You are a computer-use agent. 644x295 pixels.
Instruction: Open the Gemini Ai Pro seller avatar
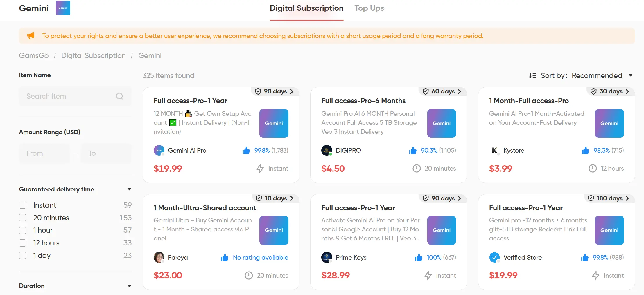click(159, 150)
